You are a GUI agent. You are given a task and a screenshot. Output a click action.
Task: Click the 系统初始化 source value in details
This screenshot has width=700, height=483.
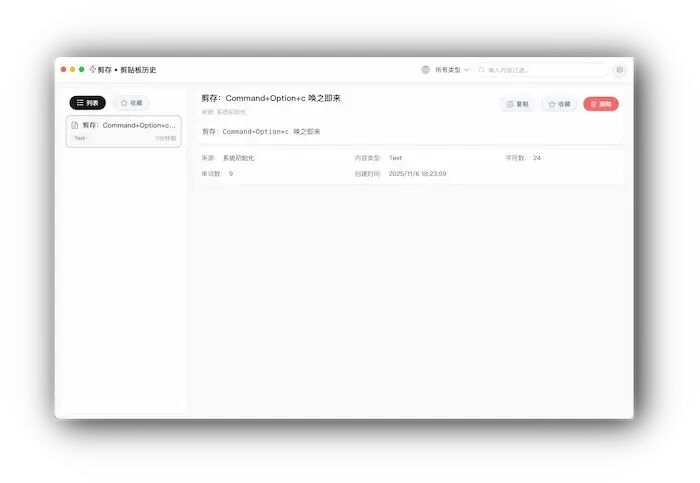[238, 158]
